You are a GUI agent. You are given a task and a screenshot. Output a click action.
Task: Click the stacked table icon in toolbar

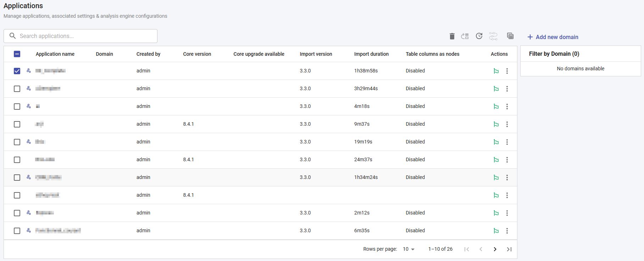(510, 36)
